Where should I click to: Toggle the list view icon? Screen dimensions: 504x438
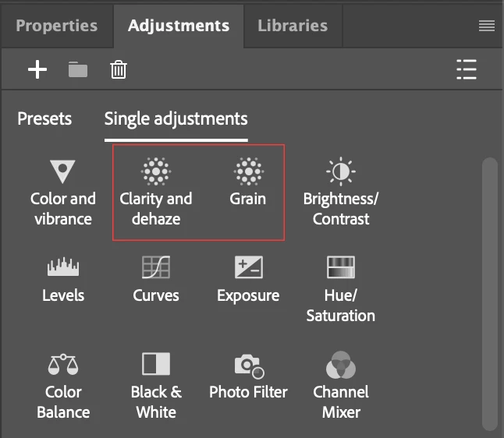tap(467, 69)
